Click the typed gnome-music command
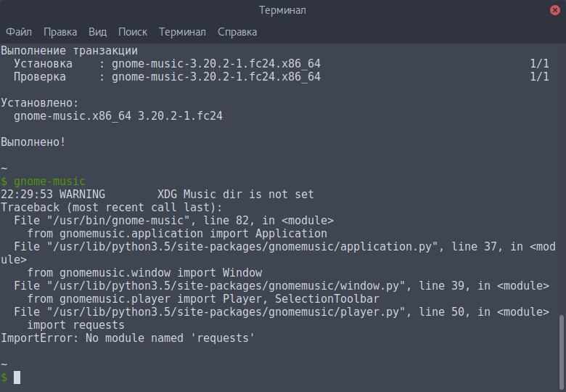This screenshot has height=392, width=566. [49, 181]
